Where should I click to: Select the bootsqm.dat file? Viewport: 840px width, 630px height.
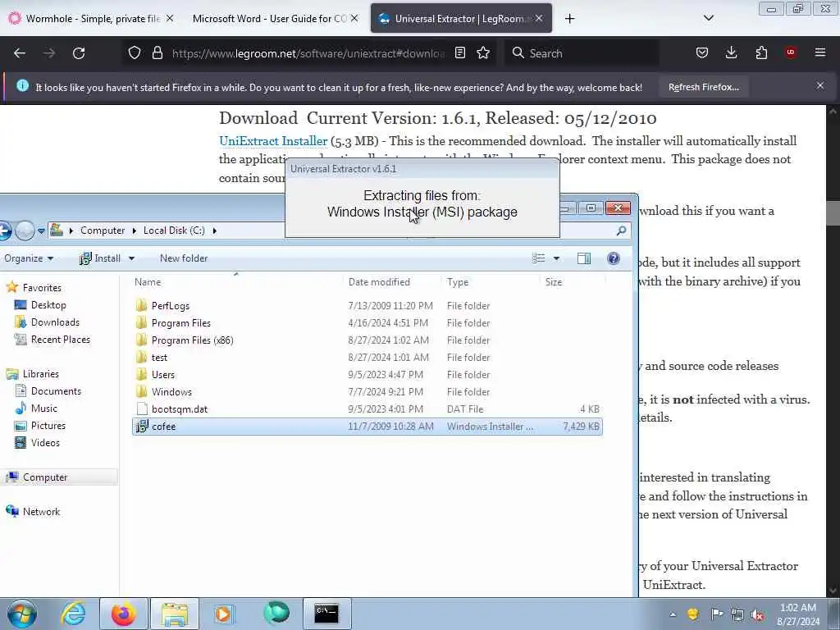[367, 409]
